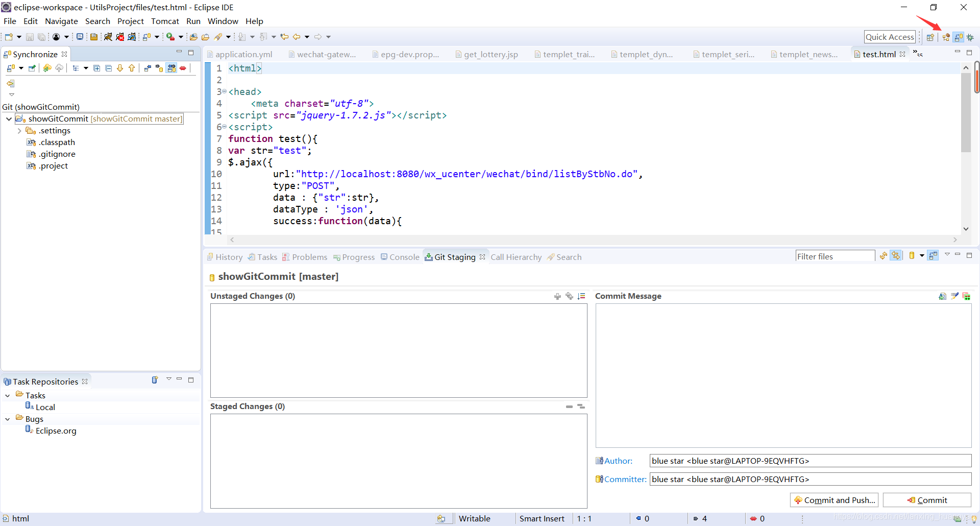980x526 pixels.
Task: Collapse the showGitCommit project tree node
Action: pos(9,119)
